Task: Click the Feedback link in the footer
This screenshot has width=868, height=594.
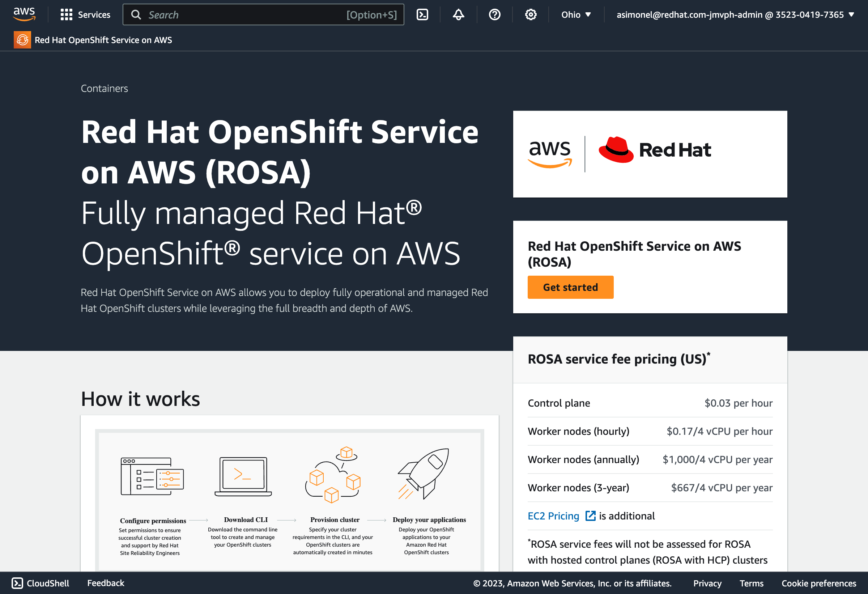Action: click(x=106, y=583)
